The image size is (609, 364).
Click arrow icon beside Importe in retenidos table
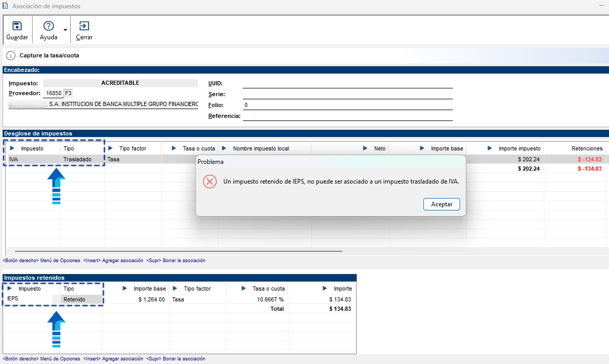[x=325, y=289]
